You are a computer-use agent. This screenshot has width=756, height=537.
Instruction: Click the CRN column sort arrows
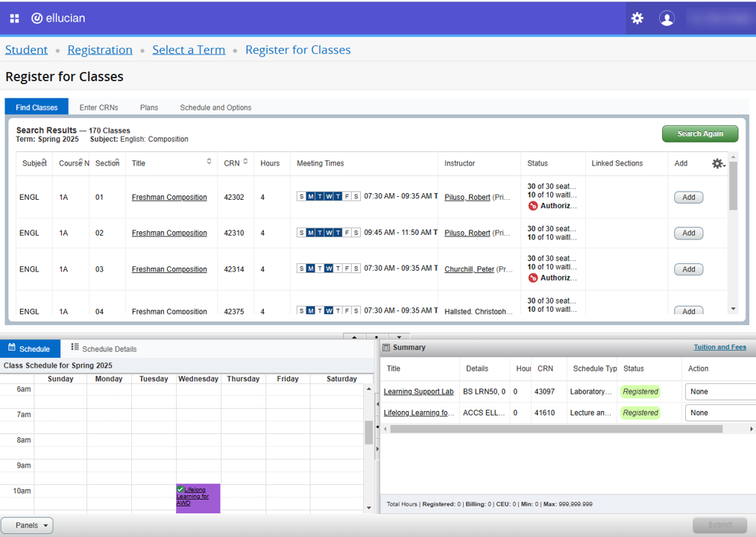point(245,162)
